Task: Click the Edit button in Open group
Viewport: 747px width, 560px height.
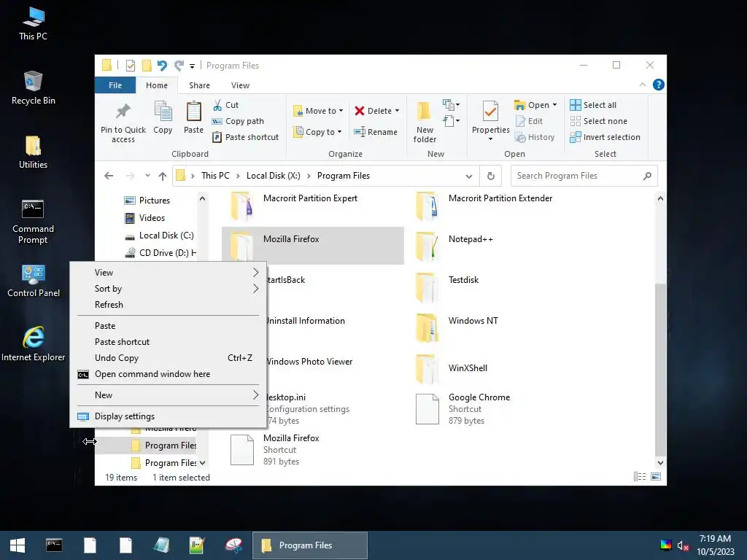Action: click(529, 121)
